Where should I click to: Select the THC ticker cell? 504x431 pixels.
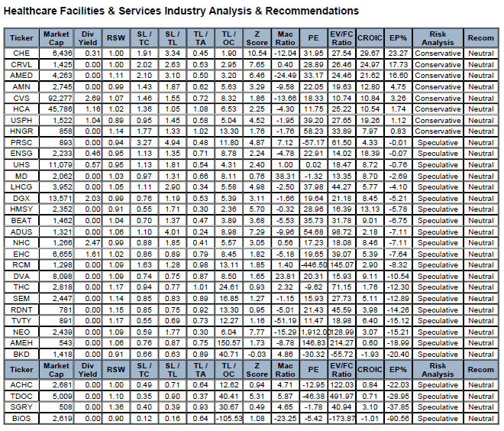(x=21, y=287)
